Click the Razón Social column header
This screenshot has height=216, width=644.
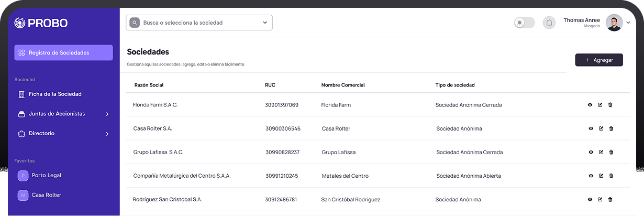point(149,85)
